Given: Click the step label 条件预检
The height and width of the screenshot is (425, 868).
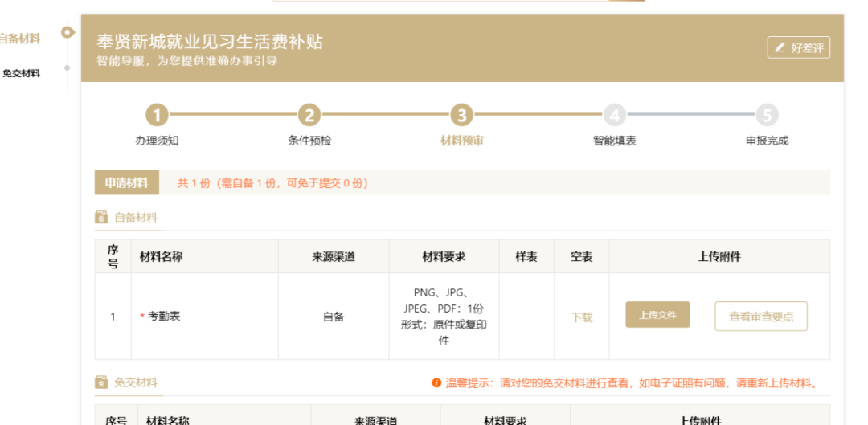Looking at the screenshot, I should (x=309, y=141).
